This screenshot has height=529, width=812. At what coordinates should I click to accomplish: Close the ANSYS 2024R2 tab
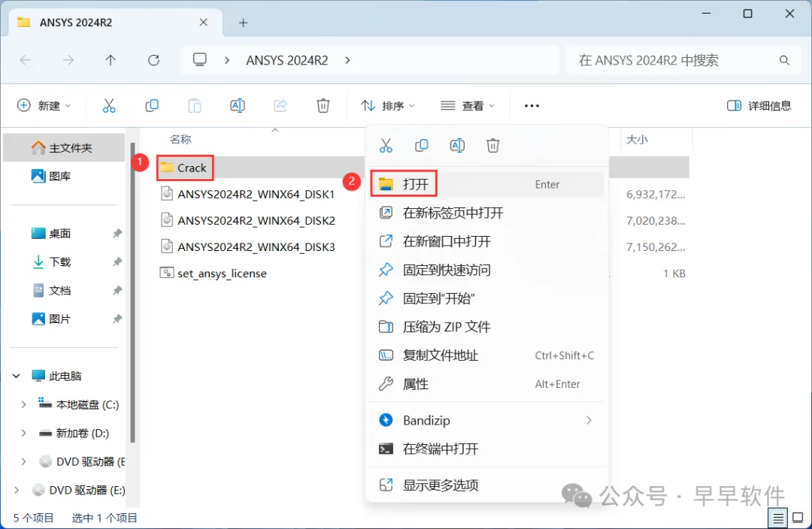click(x=204, y=23)
